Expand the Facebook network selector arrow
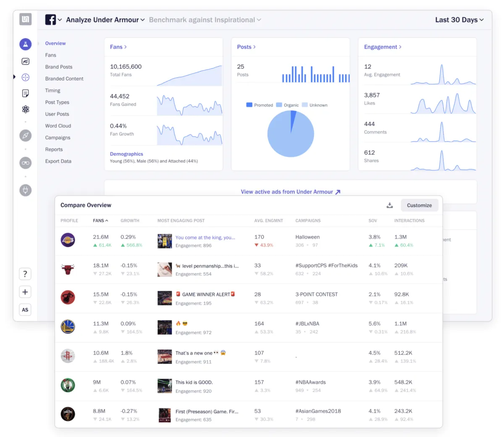Image resolution: width=504 pixels, height=437 pixels. click(x=60, y=20)
